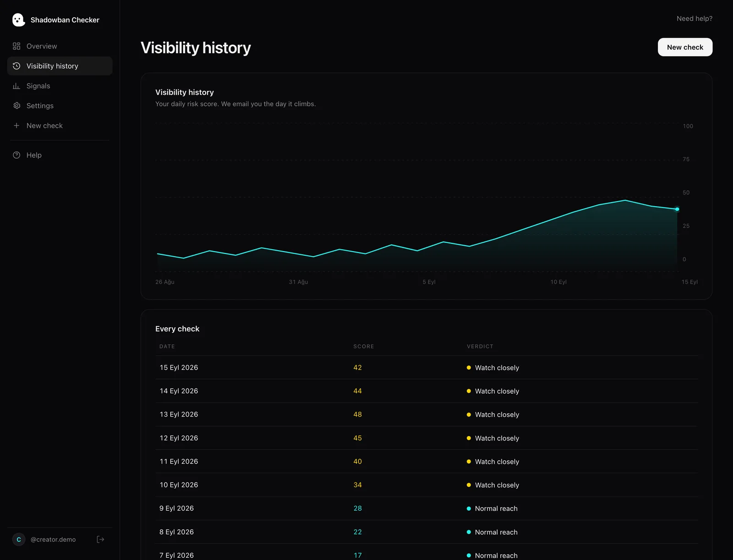Click score 28 in the table

[358, 508]
